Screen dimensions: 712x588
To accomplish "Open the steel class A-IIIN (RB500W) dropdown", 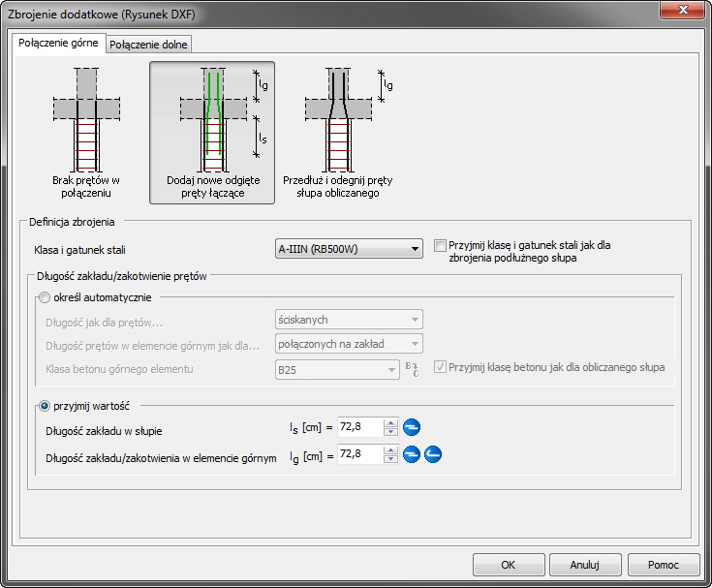I will (349, 249).
